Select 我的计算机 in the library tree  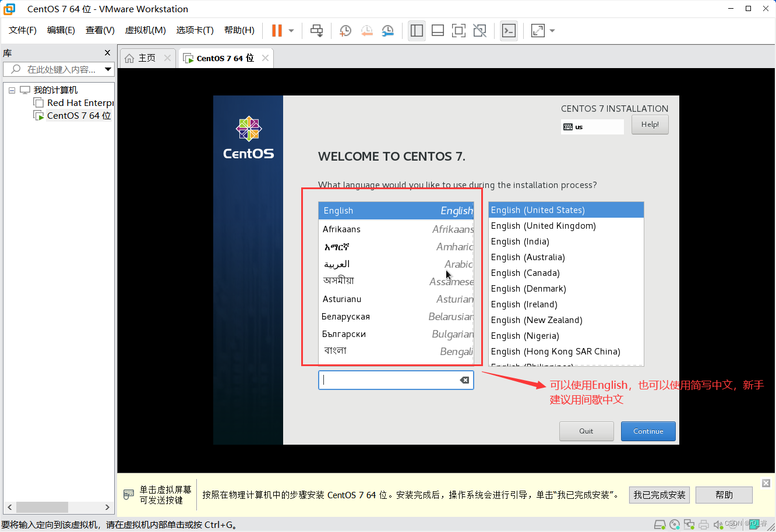[55, 90]
